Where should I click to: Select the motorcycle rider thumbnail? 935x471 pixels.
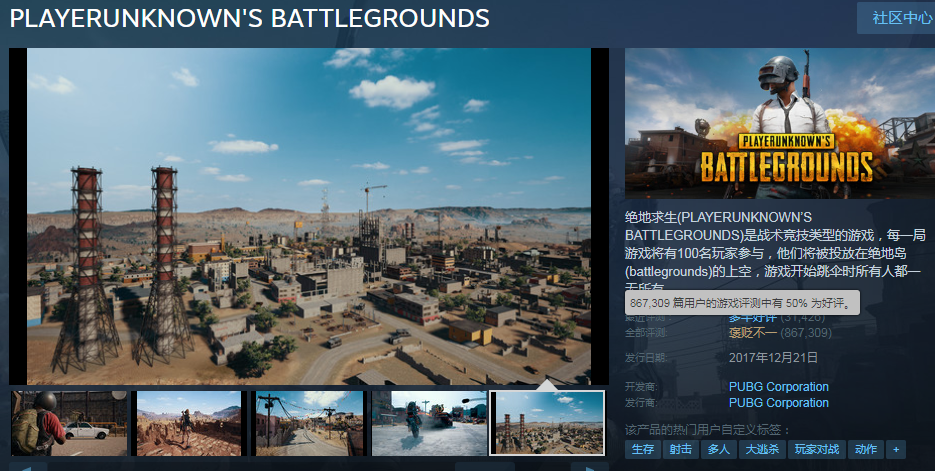pyautogui.click(x=429, y=423)
